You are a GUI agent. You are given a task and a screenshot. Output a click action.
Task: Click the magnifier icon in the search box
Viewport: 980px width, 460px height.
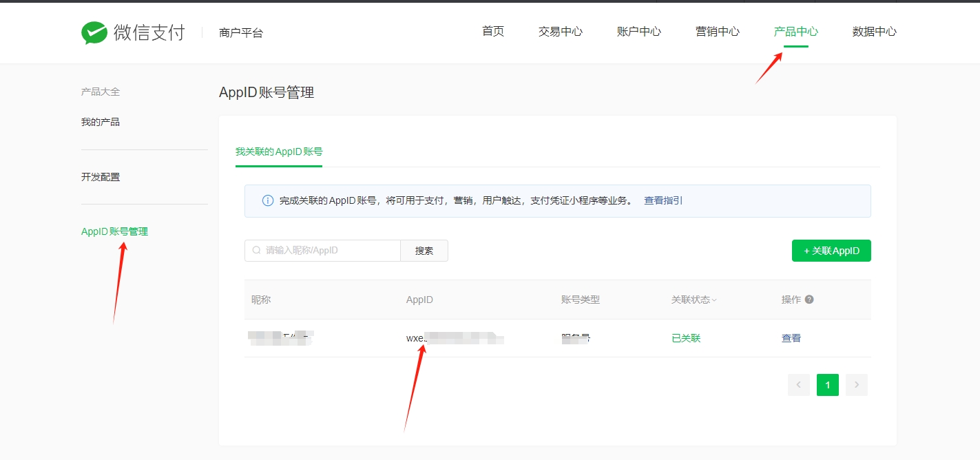pos(257,251)
